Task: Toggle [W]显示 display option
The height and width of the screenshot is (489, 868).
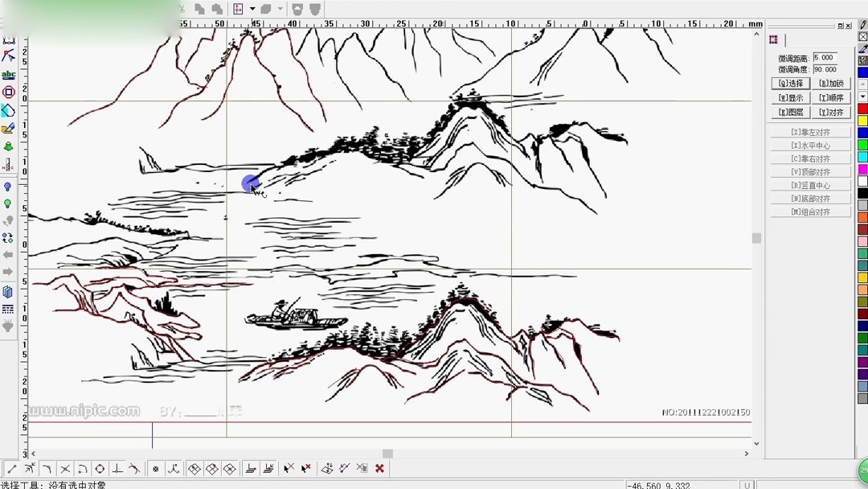Action: 790,97
